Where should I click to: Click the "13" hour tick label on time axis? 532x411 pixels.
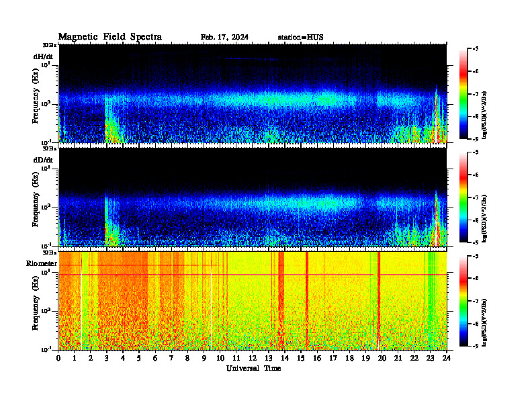coord(269,358)
